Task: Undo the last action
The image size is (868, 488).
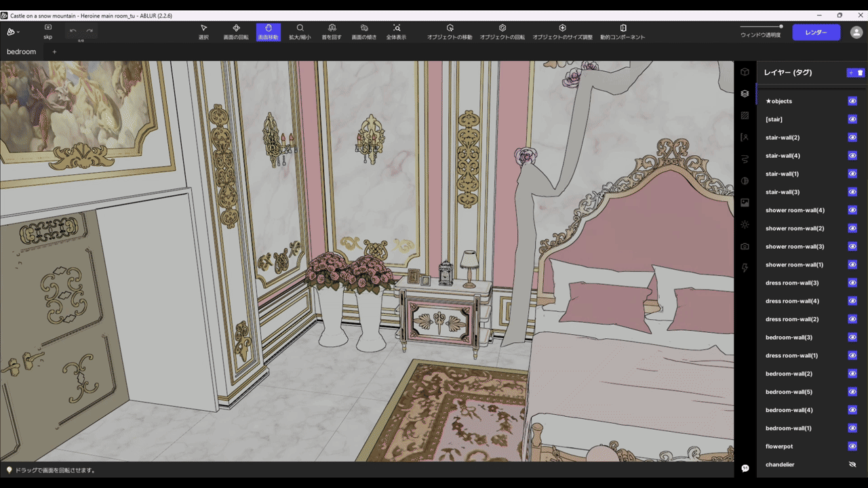Action: pyautogui.click(x=73, y=30)
